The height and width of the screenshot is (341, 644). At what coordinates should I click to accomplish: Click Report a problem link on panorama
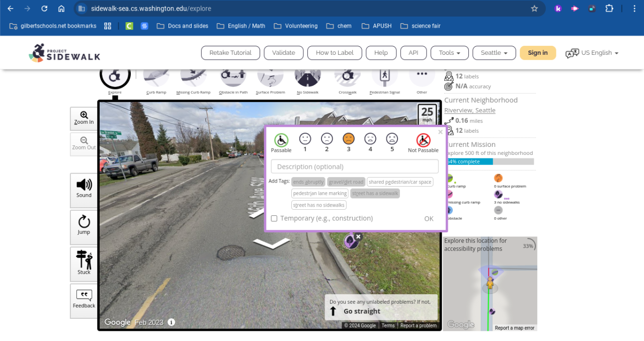pyautogui.click(x=419, y=325)
